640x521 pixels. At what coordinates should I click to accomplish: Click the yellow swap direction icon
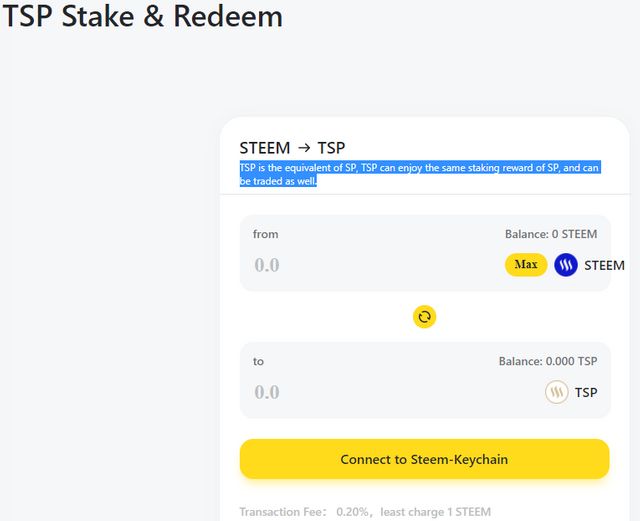tap(424, 317)
